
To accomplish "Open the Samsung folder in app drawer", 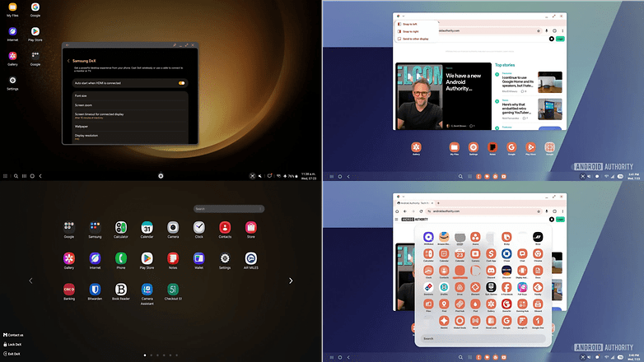I will (x=95, y=229).
